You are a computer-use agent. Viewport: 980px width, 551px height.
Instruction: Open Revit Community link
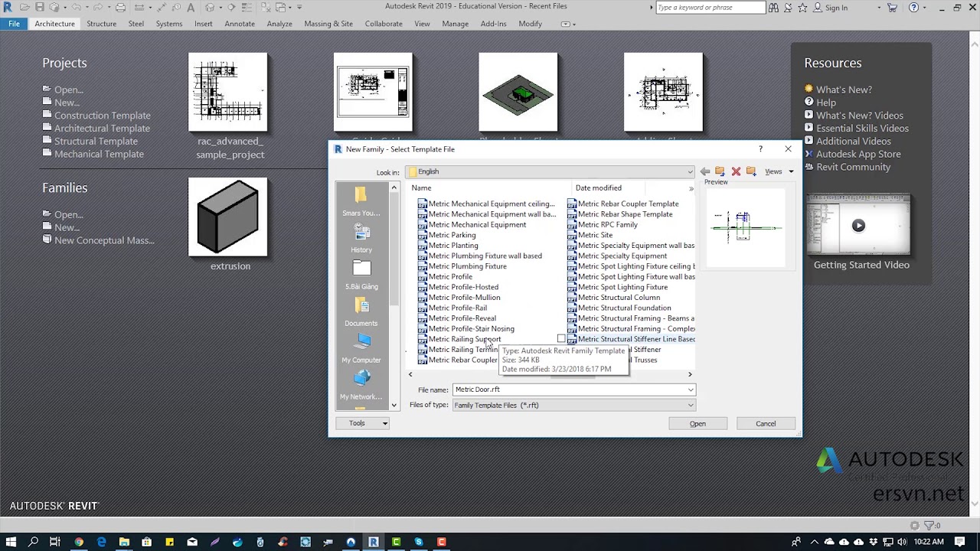tap(853, 167)
